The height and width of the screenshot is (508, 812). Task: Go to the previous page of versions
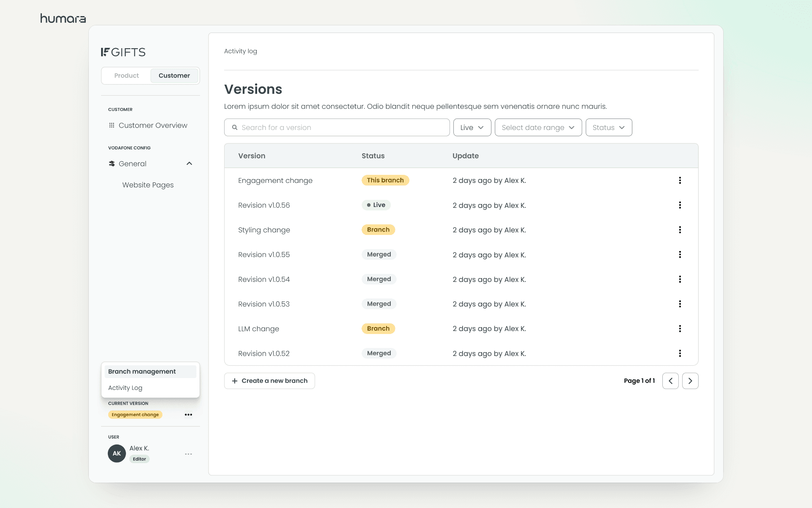click(670, 381)
